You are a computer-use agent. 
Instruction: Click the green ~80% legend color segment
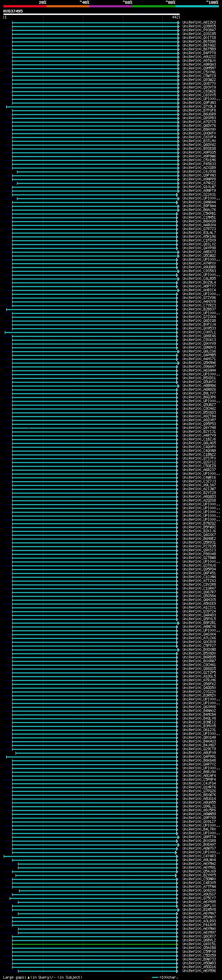[154, 6]
